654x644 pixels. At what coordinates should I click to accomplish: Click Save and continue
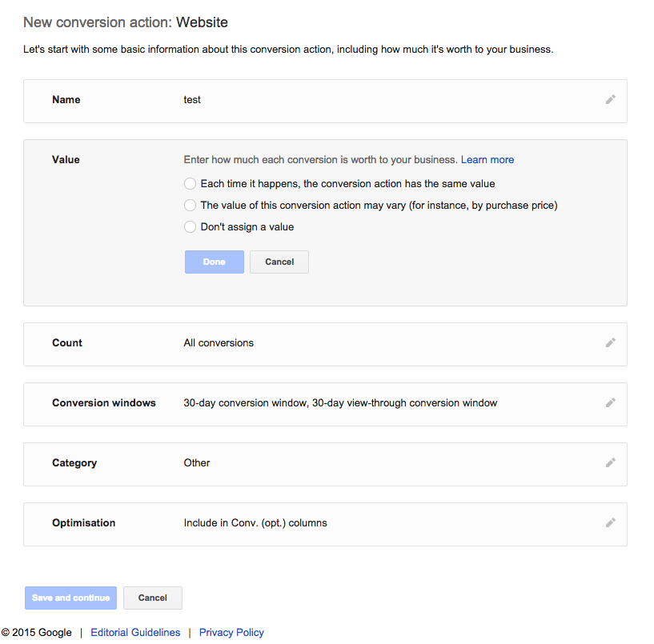click(70, 598)
